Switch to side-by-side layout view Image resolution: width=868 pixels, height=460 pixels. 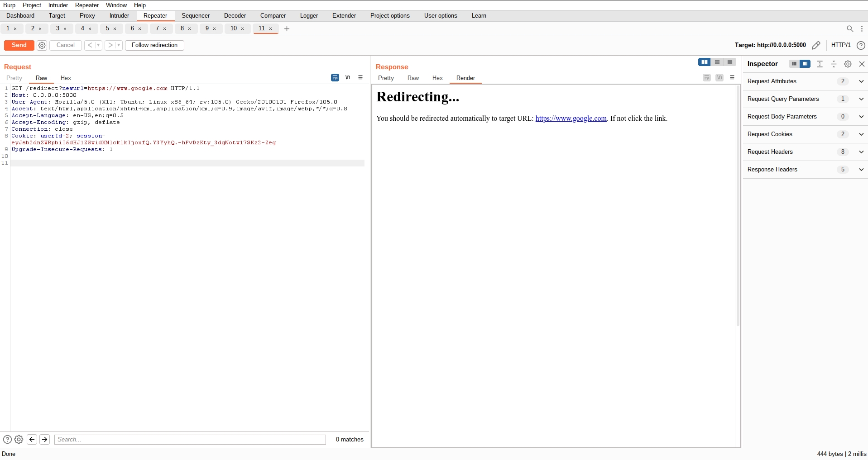tap(704, 62)
